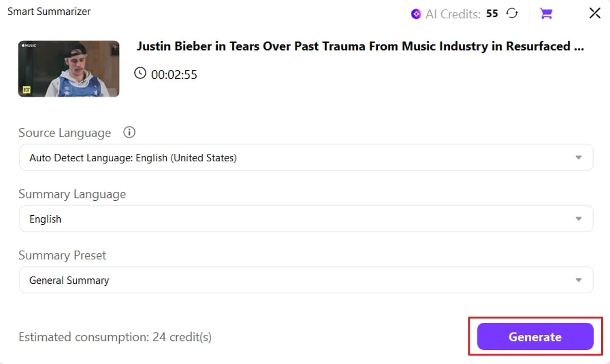Click the AI Credits count of 55
The image size is (610, 364).
click(492, 14)
